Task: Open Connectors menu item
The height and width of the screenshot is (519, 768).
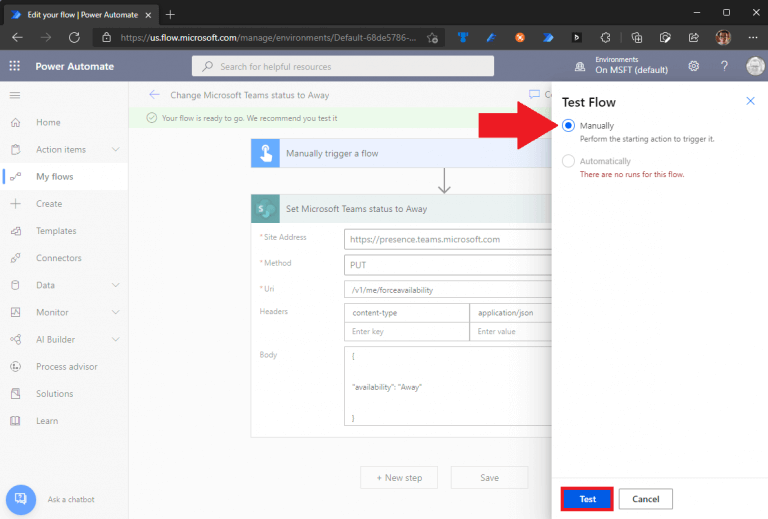Action: coord(64,258)
